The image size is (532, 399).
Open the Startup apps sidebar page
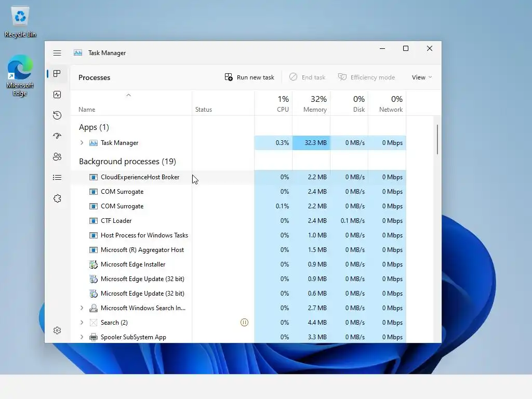[x=57, y=136]
